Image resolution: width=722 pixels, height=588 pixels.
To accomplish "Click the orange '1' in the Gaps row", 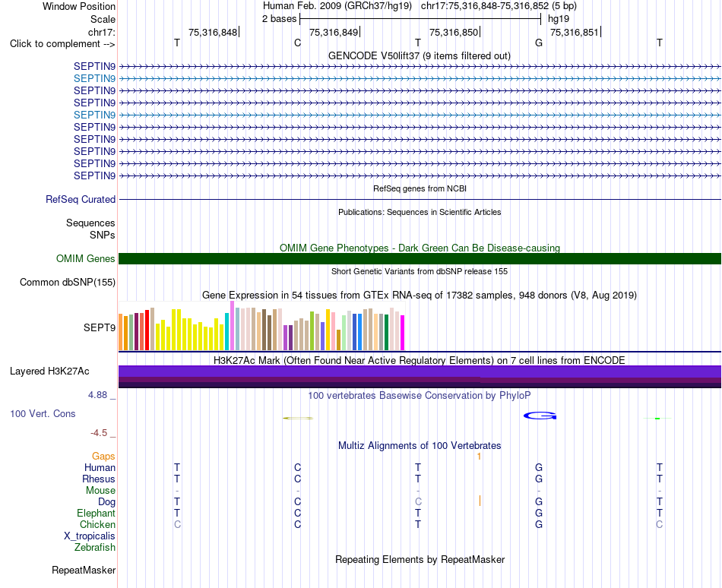I will click(x=479, y=456).
